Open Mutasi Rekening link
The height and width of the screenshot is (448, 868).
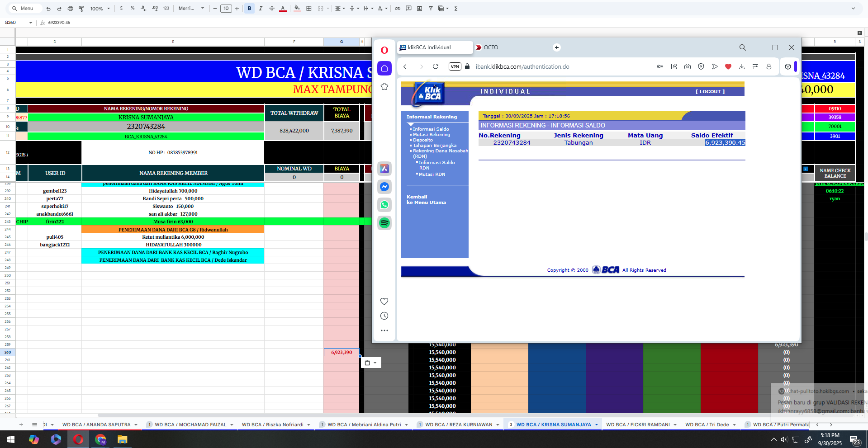pyautogui.click(x=432, y=135)
